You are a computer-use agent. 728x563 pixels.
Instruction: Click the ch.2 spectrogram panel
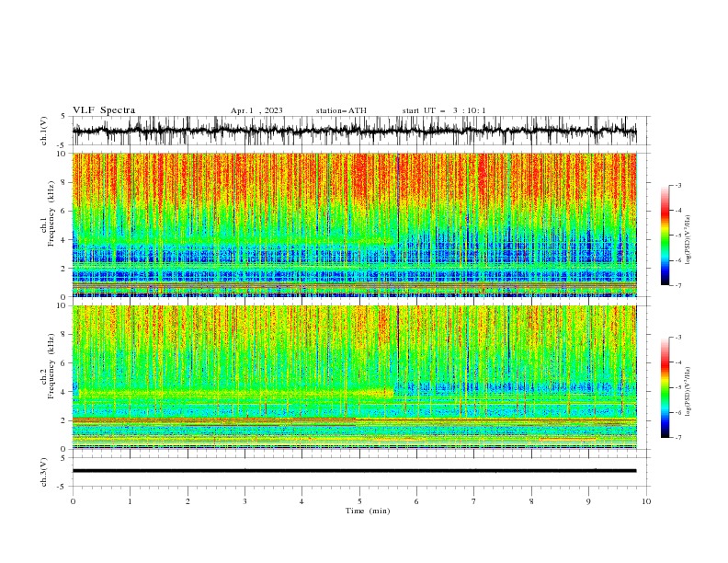click(355, 377)
